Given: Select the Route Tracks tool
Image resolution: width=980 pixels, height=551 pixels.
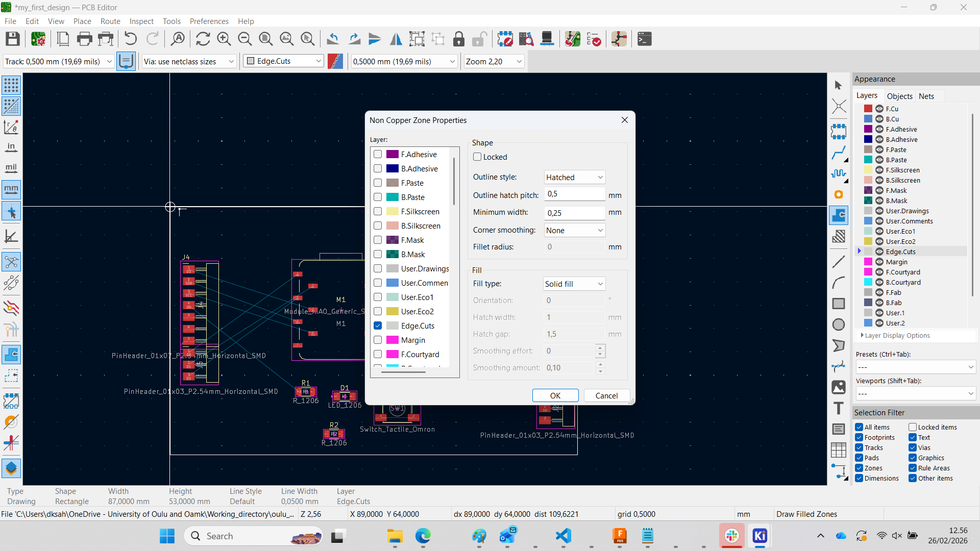Looking at the screenshot, I should [x=838, y=153].
